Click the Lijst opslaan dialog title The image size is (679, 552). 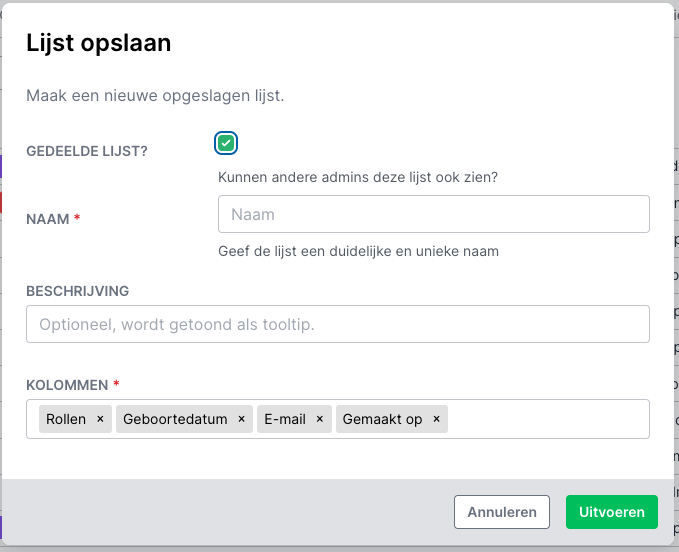(98, 43)
